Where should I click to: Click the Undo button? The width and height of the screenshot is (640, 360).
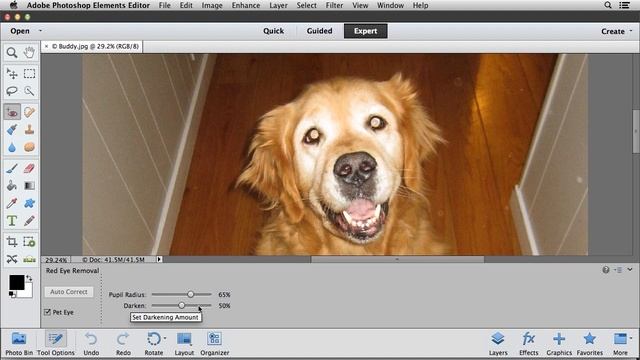coord(91,344)
